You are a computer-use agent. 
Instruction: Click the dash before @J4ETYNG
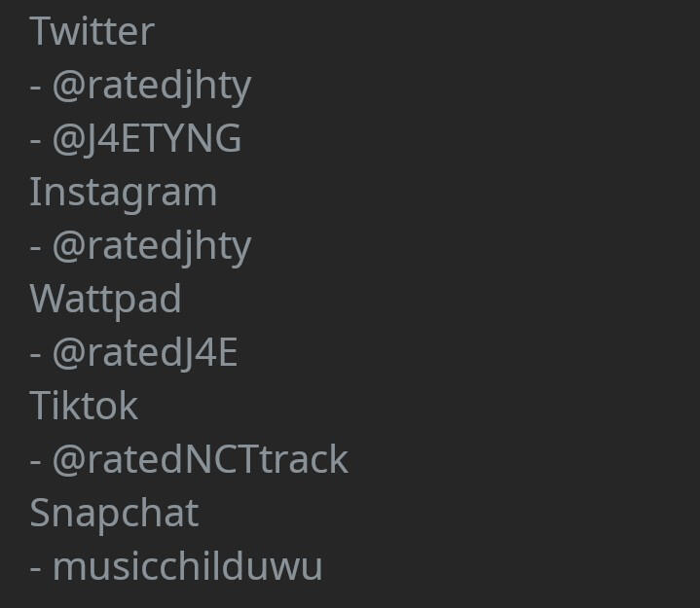point(35,140)
